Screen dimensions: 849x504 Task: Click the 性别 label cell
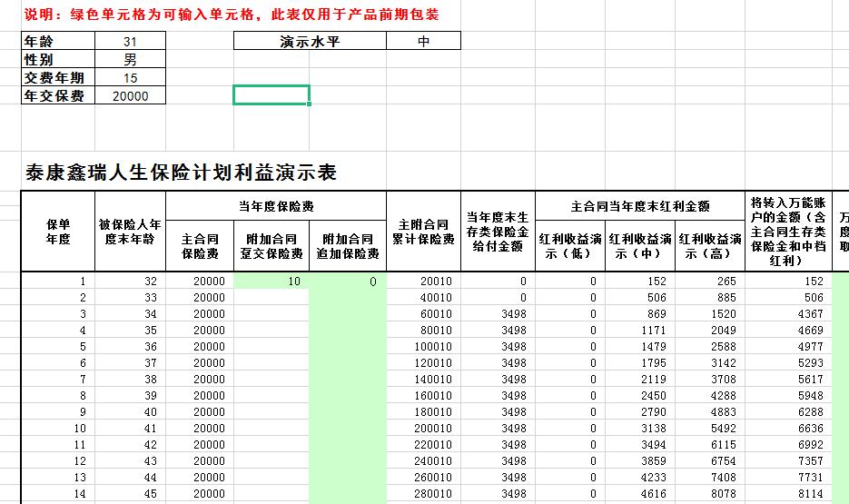pos(58,59)
